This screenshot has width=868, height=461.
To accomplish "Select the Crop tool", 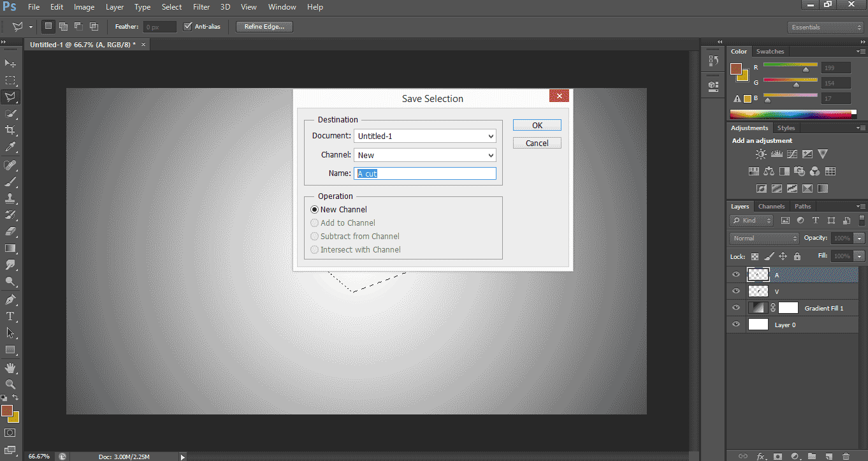I will pos(10,130).
